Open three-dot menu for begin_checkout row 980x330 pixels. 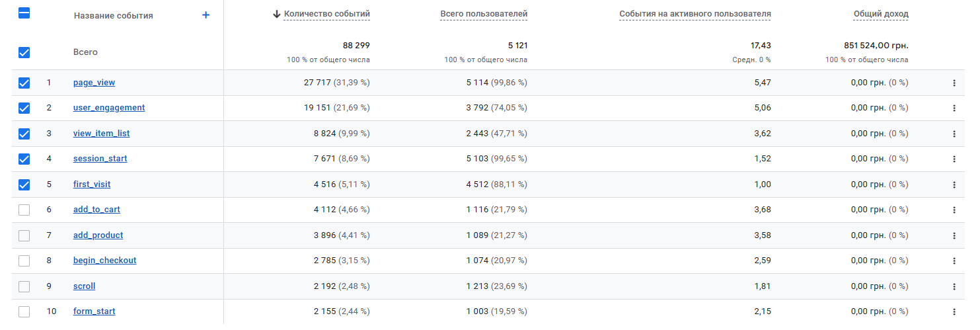coord(954,261)
